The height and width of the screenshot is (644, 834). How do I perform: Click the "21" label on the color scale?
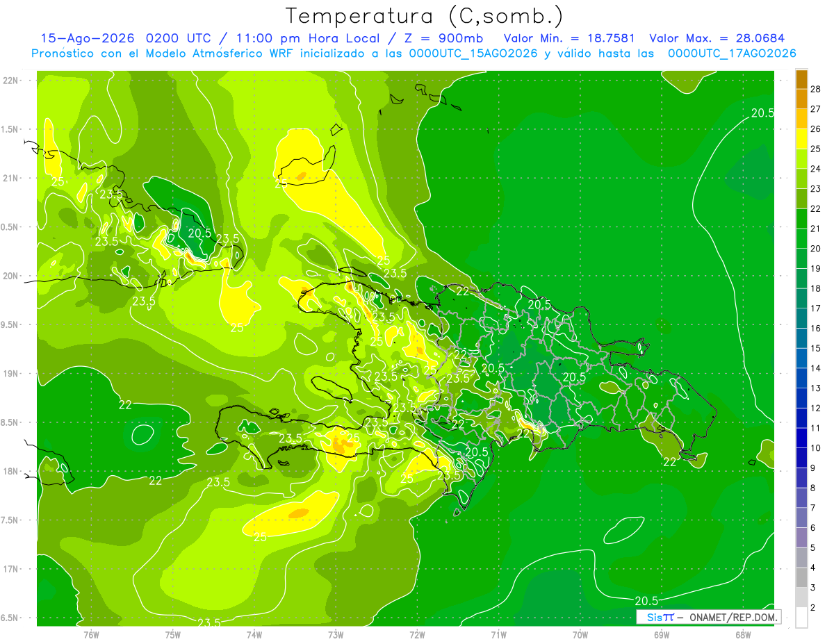click(x=816, y=229)
